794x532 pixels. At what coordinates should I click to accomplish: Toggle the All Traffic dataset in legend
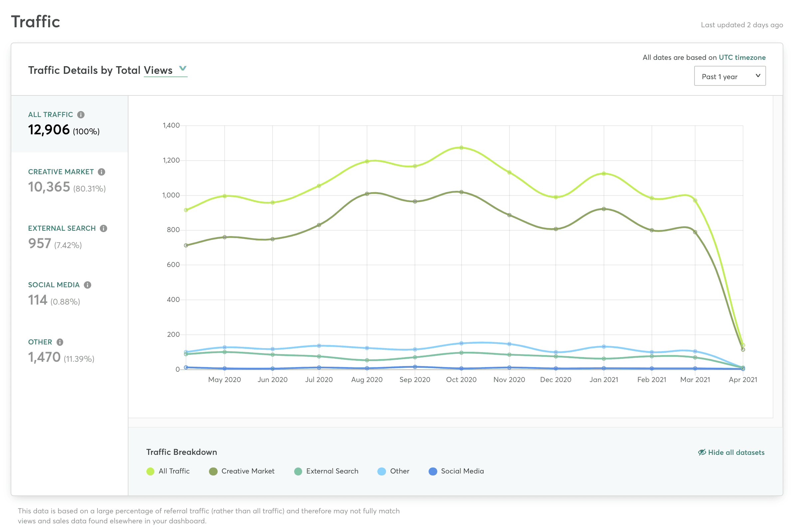168,471
